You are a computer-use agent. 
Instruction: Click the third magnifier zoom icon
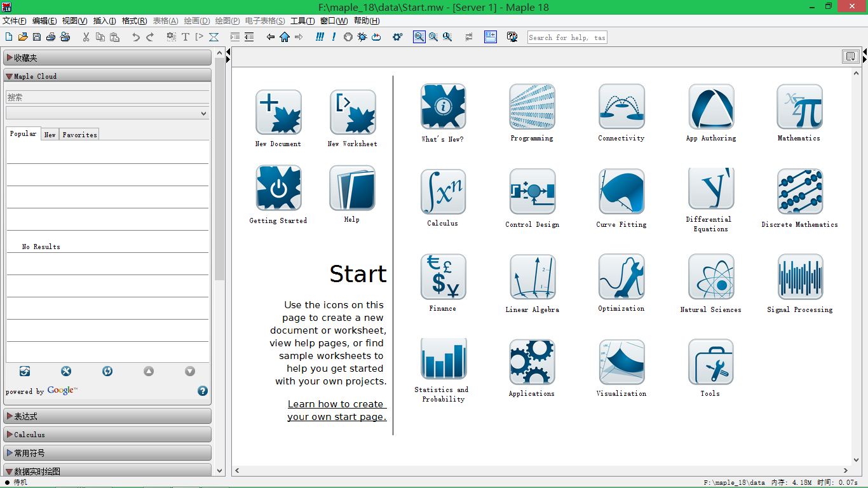point(447,37)
